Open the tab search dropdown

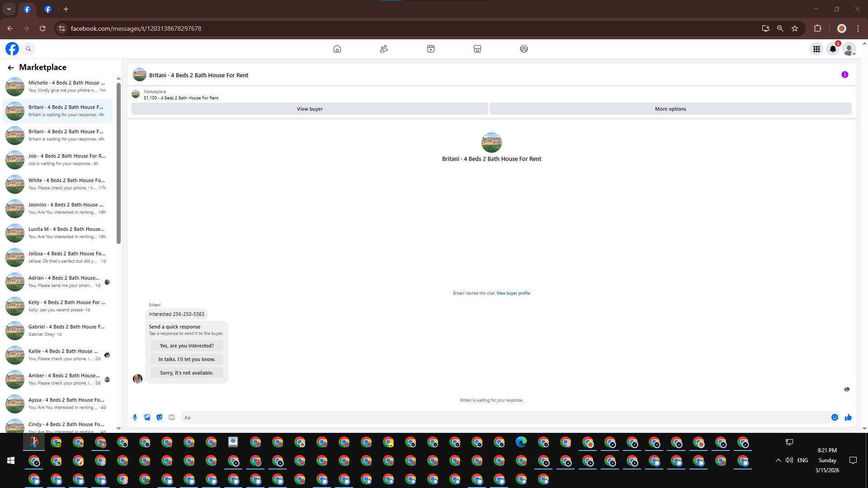click(x=9, y=9)
